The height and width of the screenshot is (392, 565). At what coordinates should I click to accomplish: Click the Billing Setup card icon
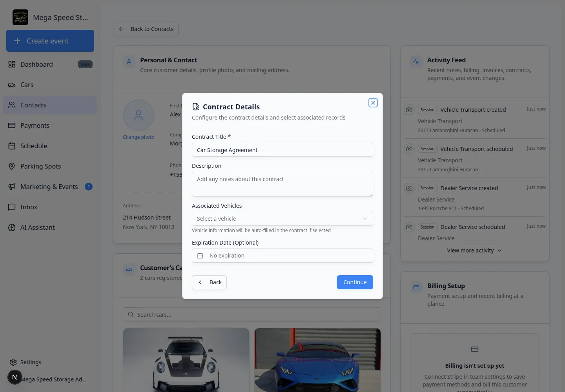(x=416, y=287)
